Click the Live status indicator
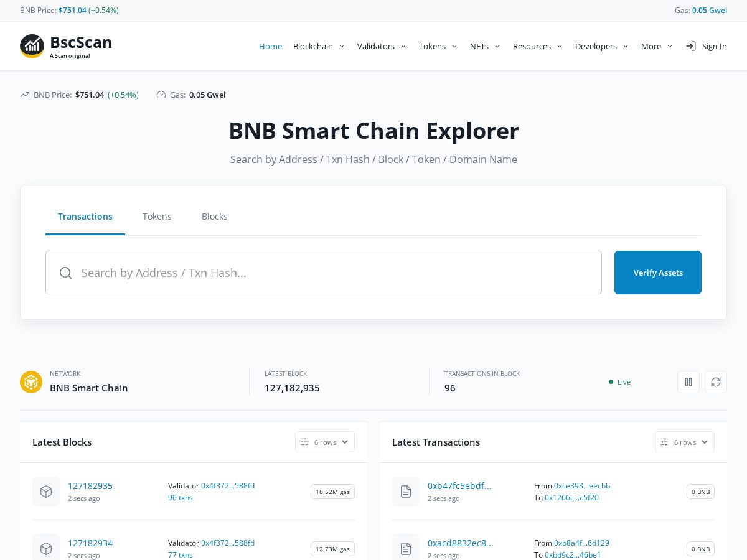Image resolution: width=747 pixels, height=560 pixels. point(619,382)
